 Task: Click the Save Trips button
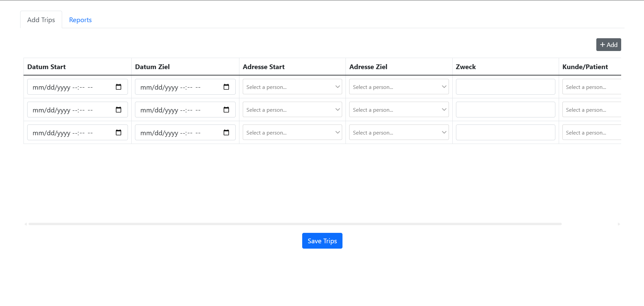click(322, 241)
